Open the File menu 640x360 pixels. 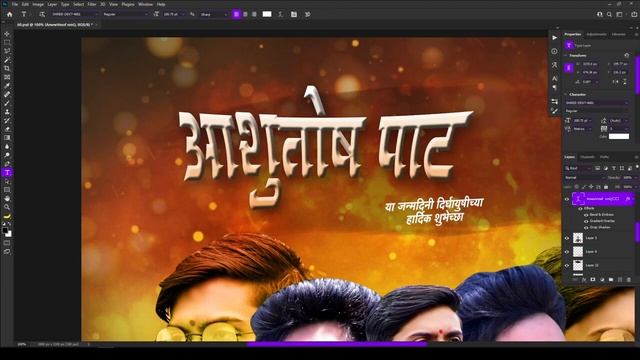point(15,4)
